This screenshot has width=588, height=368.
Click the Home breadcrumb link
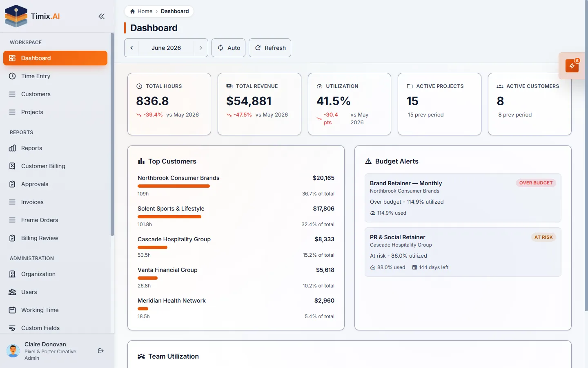tap(141, 11)
